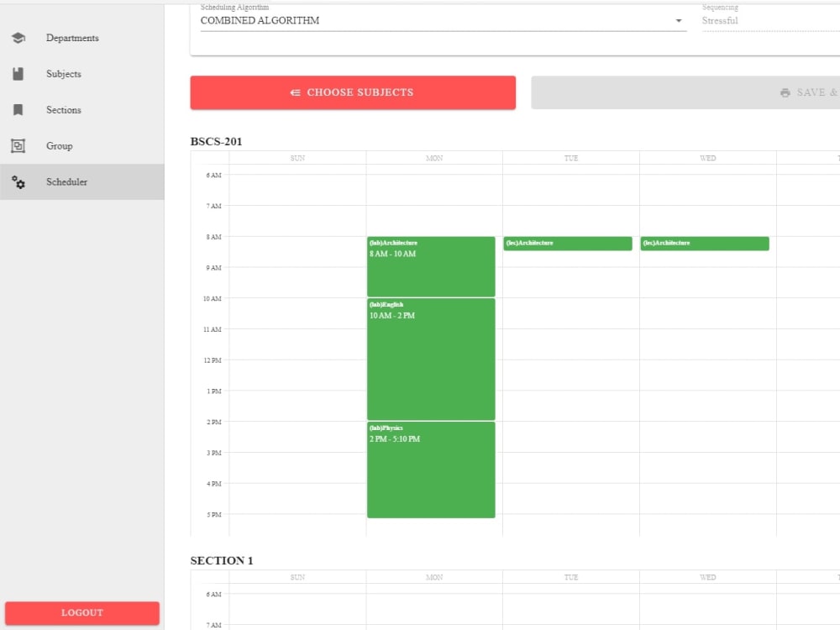Open the Sections page from sidebar

point(62,109)
